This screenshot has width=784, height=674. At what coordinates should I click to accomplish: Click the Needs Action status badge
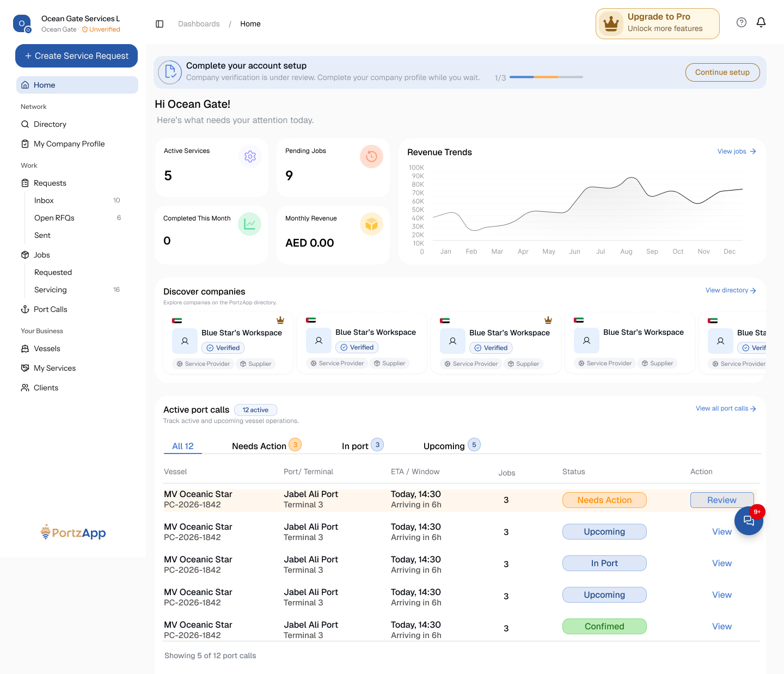[x=604, y=500]
